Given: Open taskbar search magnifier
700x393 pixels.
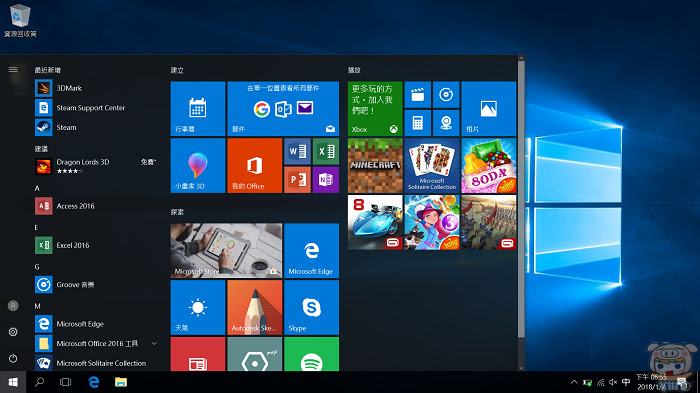Looking at the screenshot, I should pos(39,382).
